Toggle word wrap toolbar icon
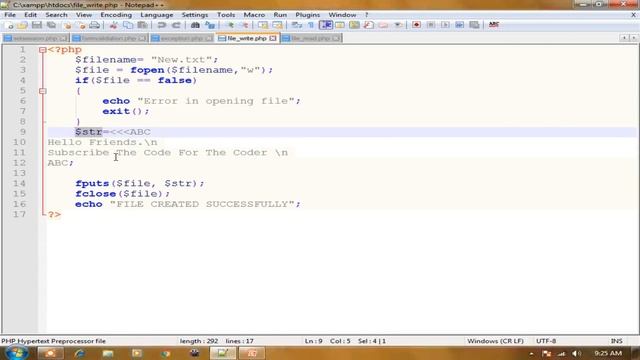Image resolution: width=640 pixels, height=360 pixels. tap(297, 25)
